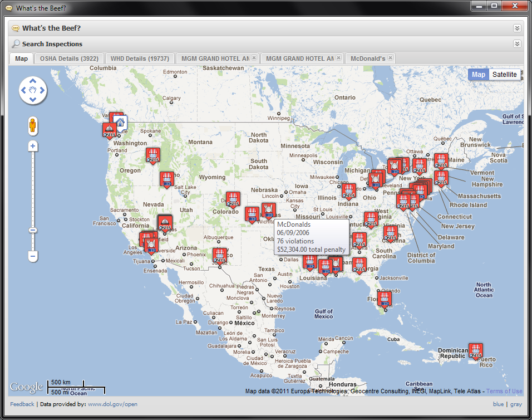532x420 pixels.
Task: Open the home marker near Seattle
Action: (120, 123)
